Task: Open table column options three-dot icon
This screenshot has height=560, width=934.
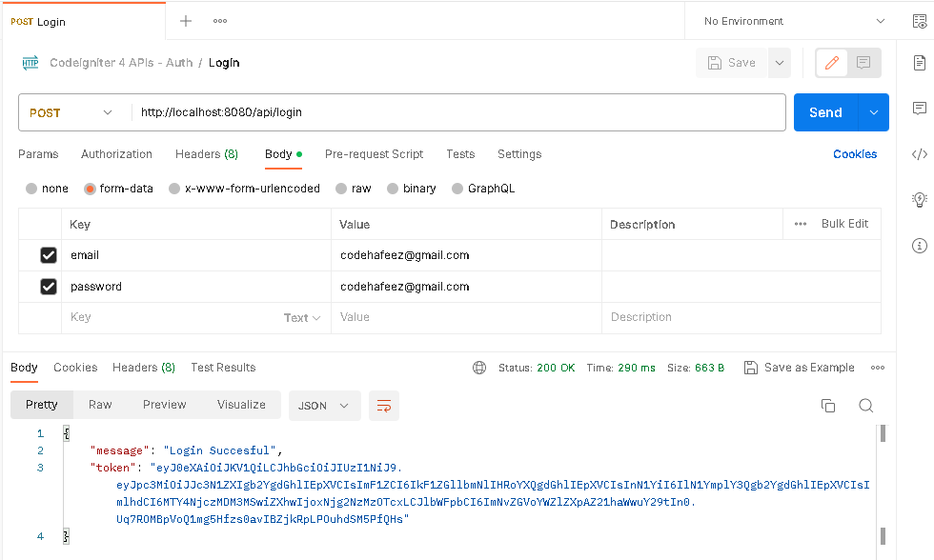Action: pyautogui.click(x=801, y=225)
